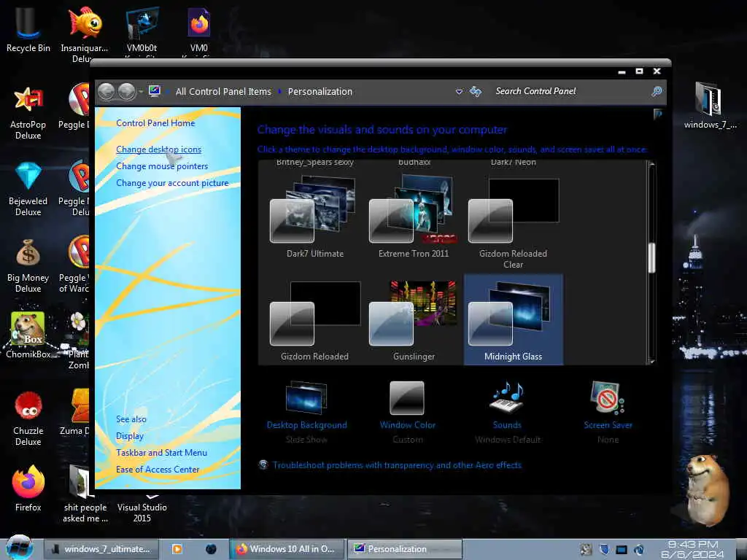Open the VM0b0t desktop shortcut
747x560 pixels.
coord(142,28)
